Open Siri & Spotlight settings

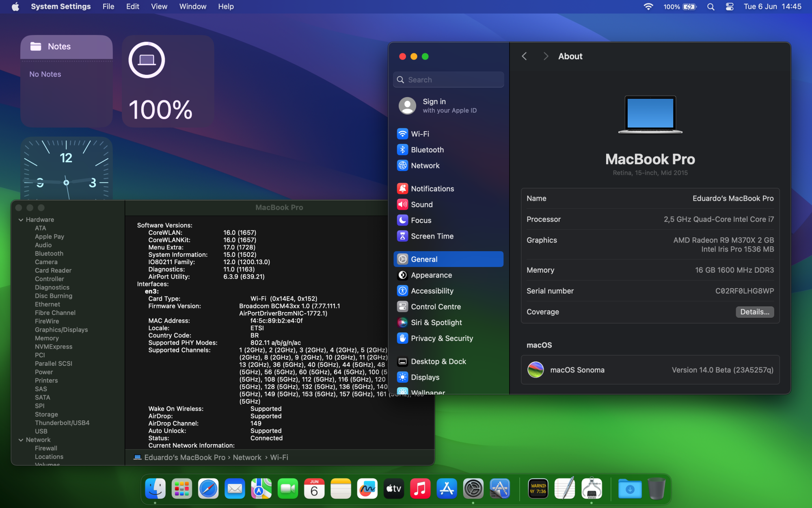[x=436, y=322]
